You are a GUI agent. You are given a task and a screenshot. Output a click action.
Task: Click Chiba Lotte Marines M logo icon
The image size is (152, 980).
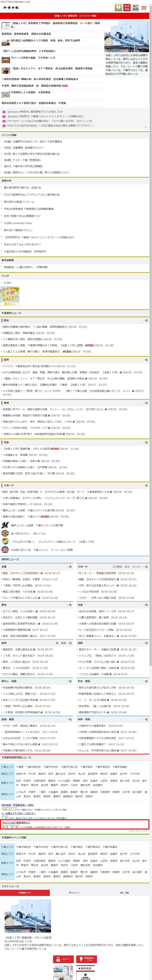click(5, 525)
